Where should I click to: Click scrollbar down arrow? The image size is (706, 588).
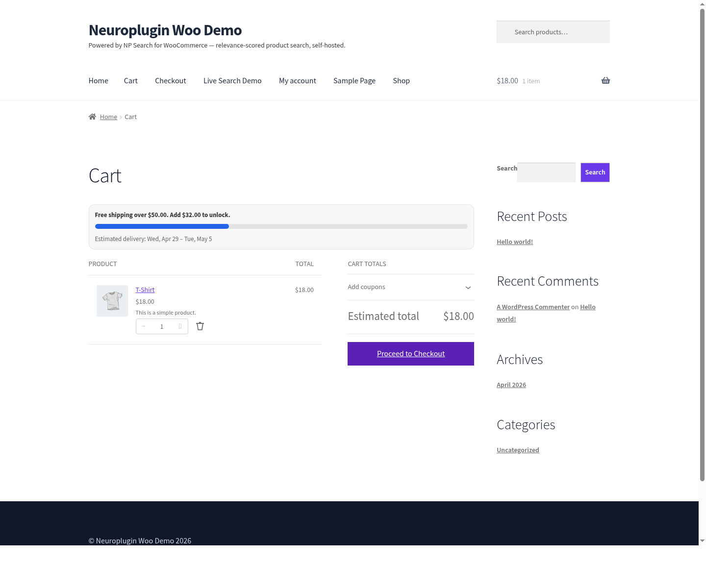pos(702,541)
